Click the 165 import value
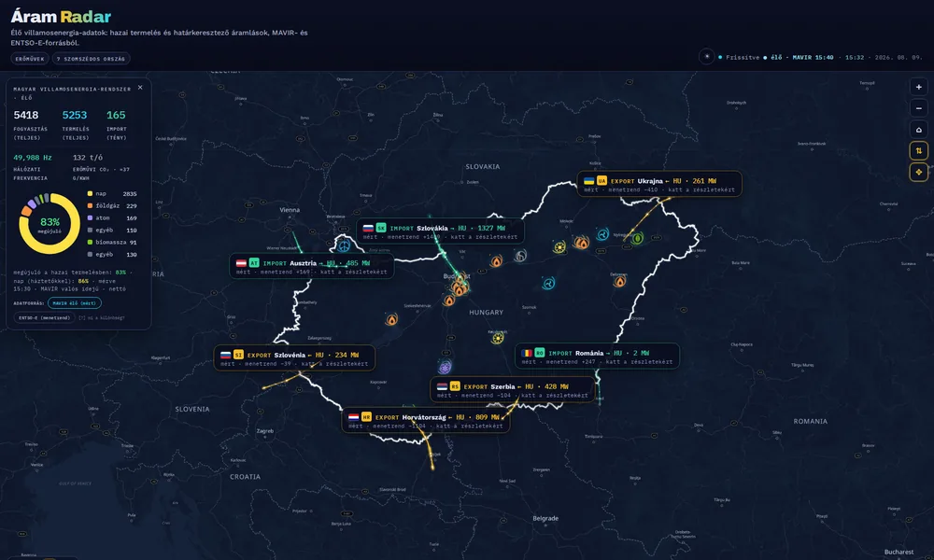This screenshot has width=934, height=560. [116, 115]
